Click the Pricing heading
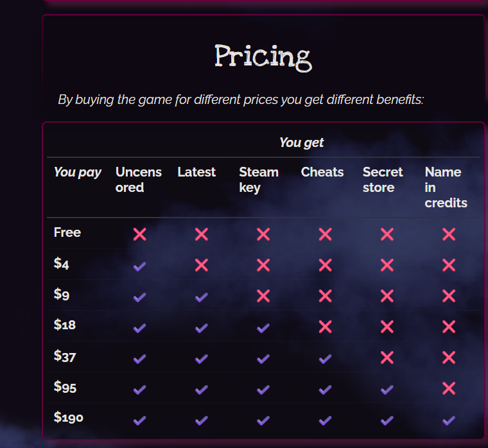The height and width of the screenshot is (448, 488). 263,57
